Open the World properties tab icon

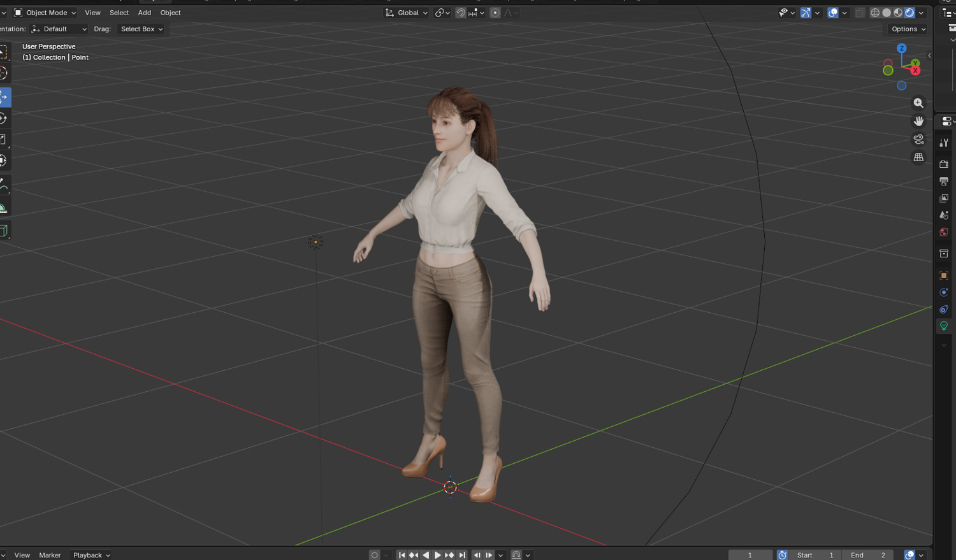point(944,233)
